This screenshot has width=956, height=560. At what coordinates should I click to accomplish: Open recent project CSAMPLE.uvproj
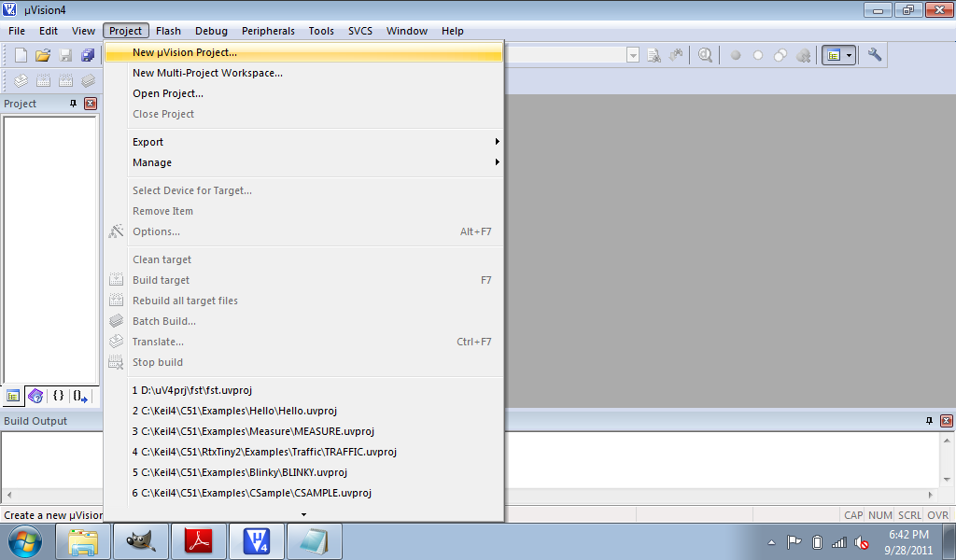(303, 493)
